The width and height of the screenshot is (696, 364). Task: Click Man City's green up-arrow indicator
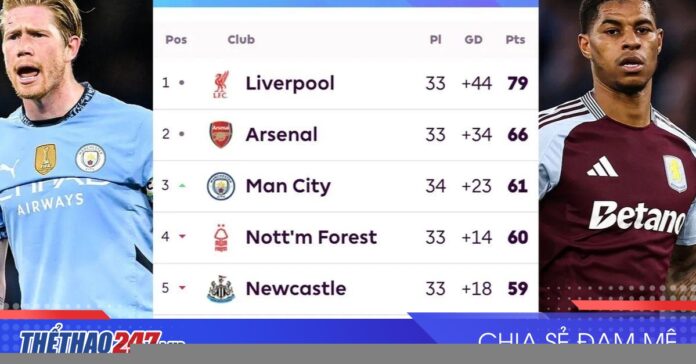[182, 186]
